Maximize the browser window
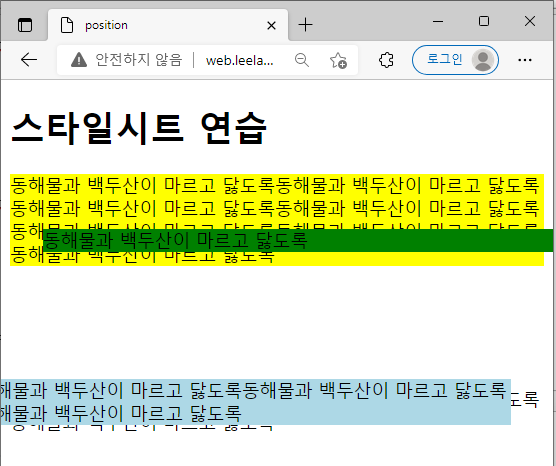The width and height of the screenshot is (556, 466). coord(484,21)
